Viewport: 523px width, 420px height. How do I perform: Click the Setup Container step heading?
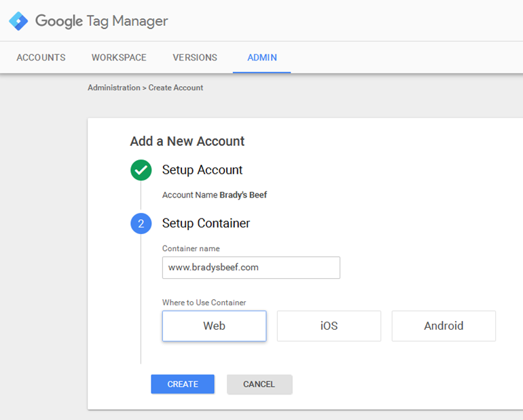pos(206,223)
